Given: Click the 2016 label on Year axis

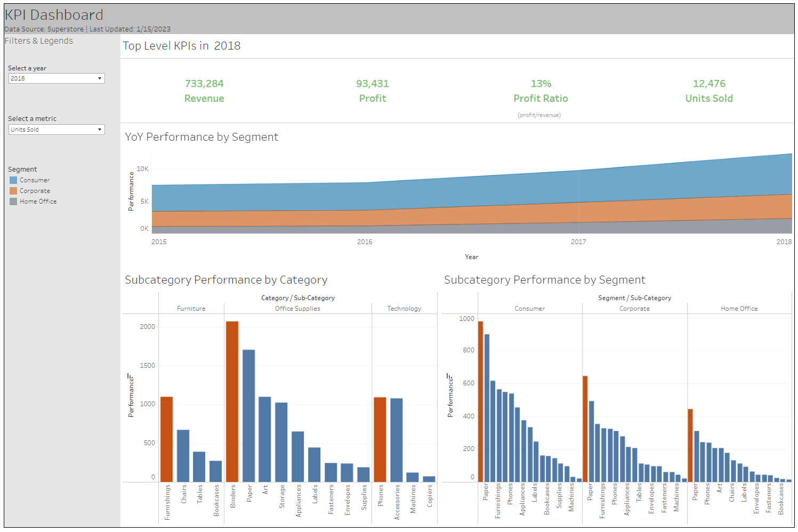Looking at the screenshot, I should (x=365, y=242).
